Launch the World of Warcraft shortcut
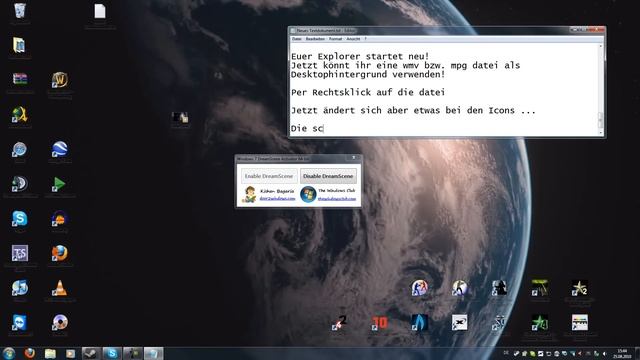640x360 pixels. [60, 80]
